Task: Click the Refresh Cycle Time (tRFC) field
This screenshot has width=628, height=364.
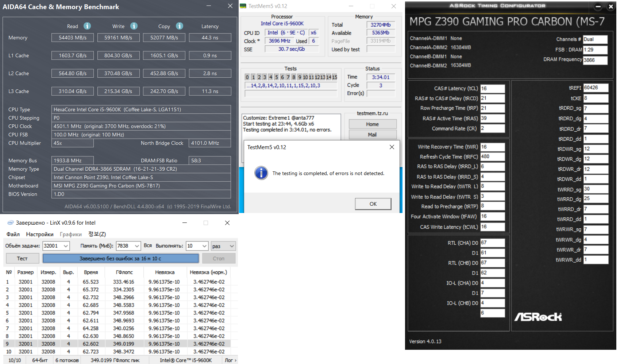Action: (x=493, y=156)
